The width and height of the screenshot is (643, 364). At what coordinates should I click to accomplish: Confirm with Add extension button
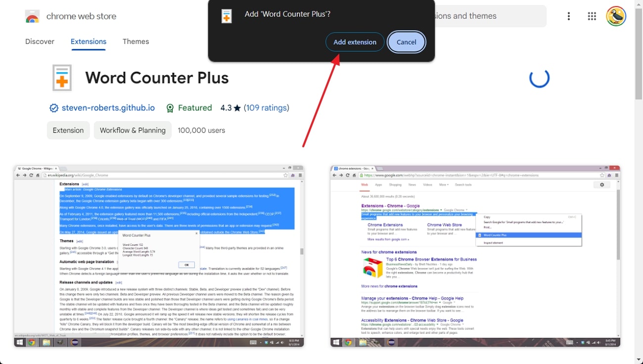[355, 42]
